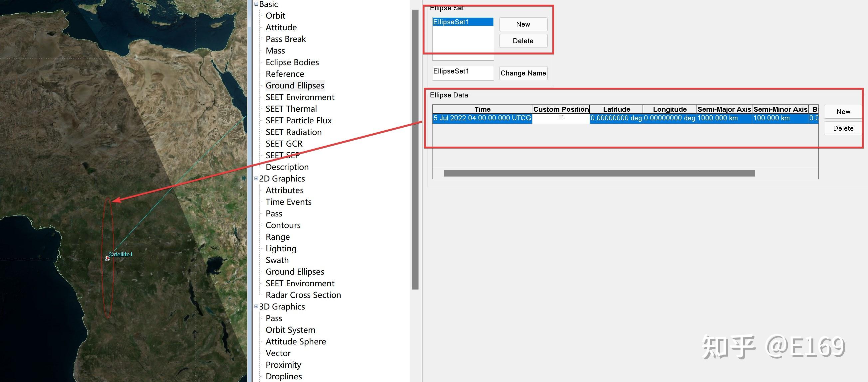Collapse the 3D Graphics tree section
This screenshot has width=868, height=382.
[x=256, y=306]
